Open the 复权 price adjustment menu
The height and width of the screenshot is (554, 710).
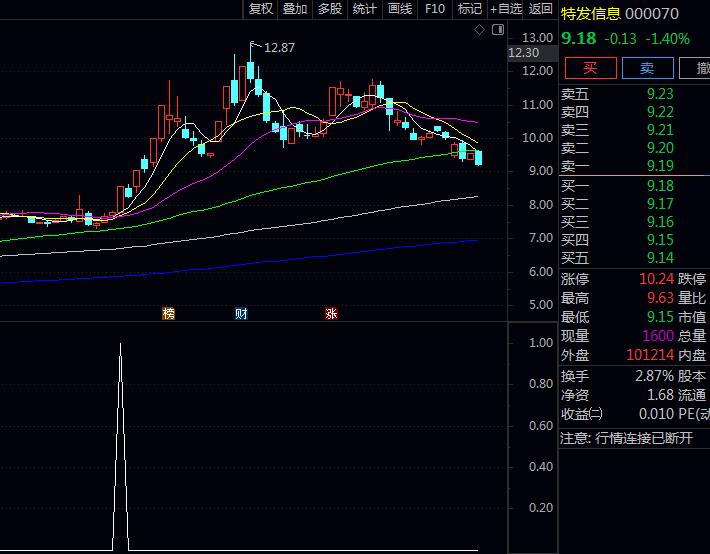(261, 9)
